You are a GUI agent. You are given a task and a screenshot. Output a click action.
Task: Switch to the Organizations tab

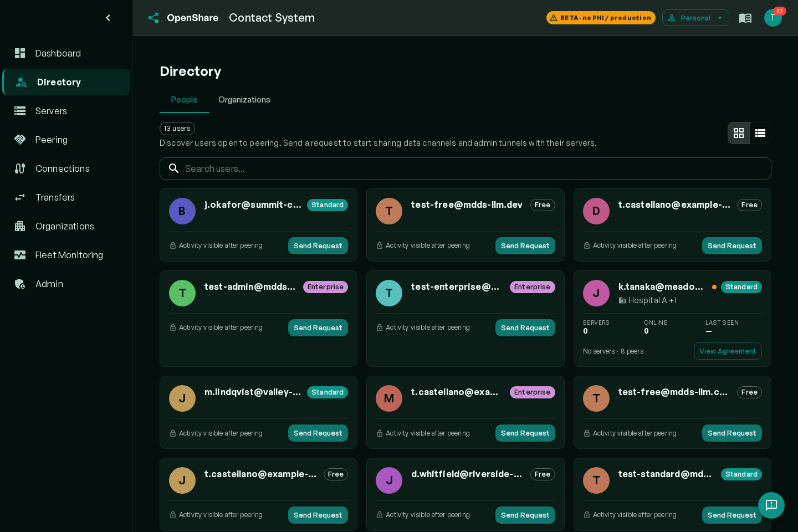244,100
